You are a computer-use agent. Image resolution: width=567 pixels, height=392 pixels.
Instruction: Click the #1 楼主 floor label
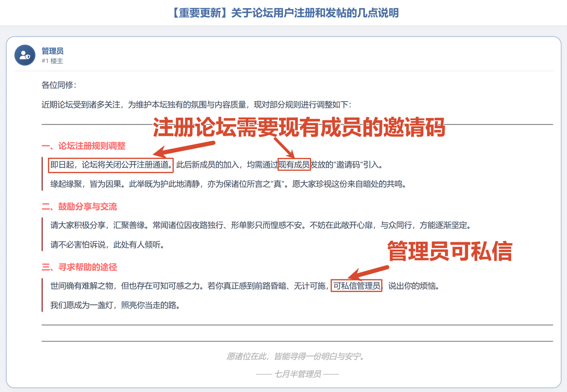52,61
